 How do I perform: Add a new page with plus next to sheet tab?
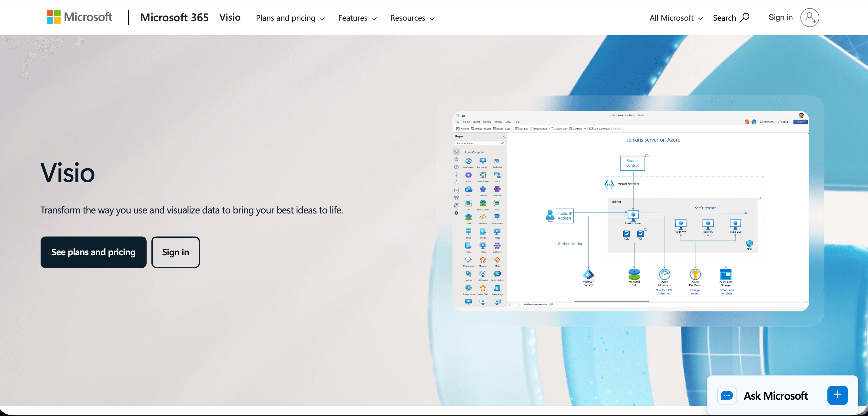pos(552,305)
